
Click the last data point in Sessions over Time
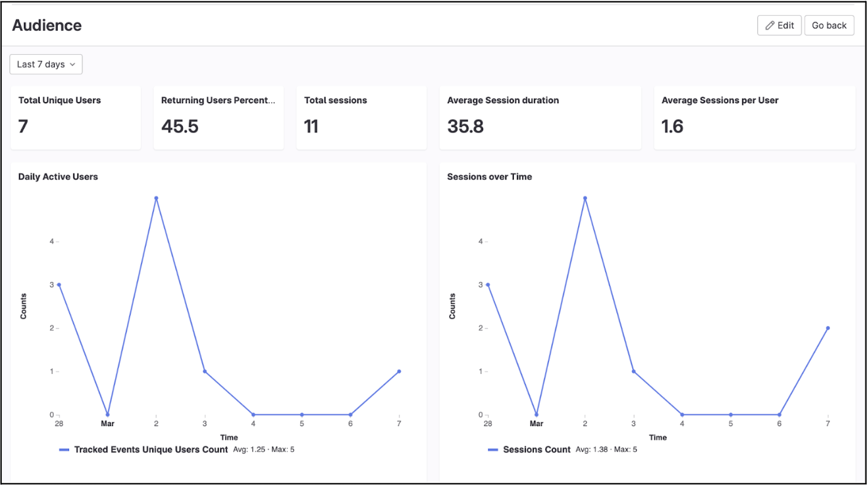[x=827, y=327]
